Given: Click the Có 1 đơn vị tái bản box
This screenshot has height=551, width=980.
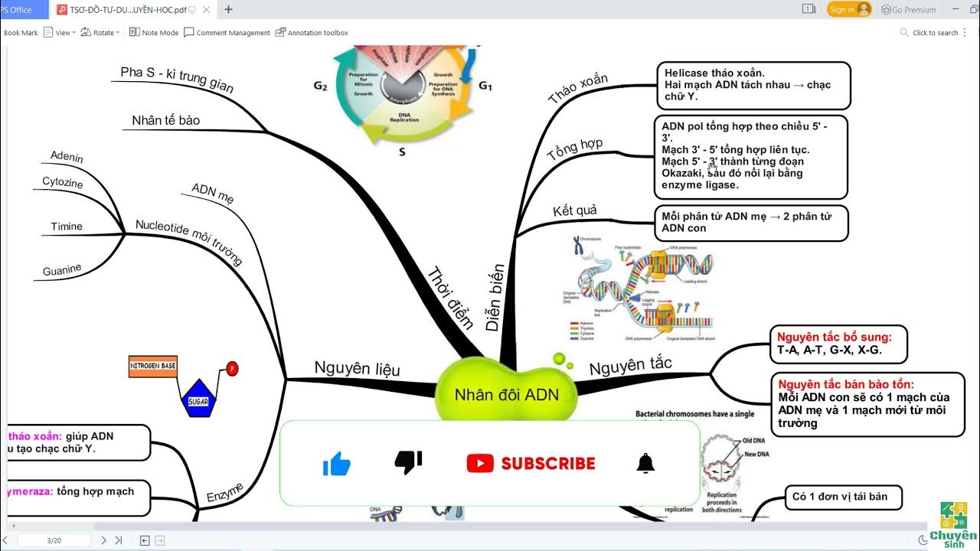Looking at the screenshot, I should point(844,497).
